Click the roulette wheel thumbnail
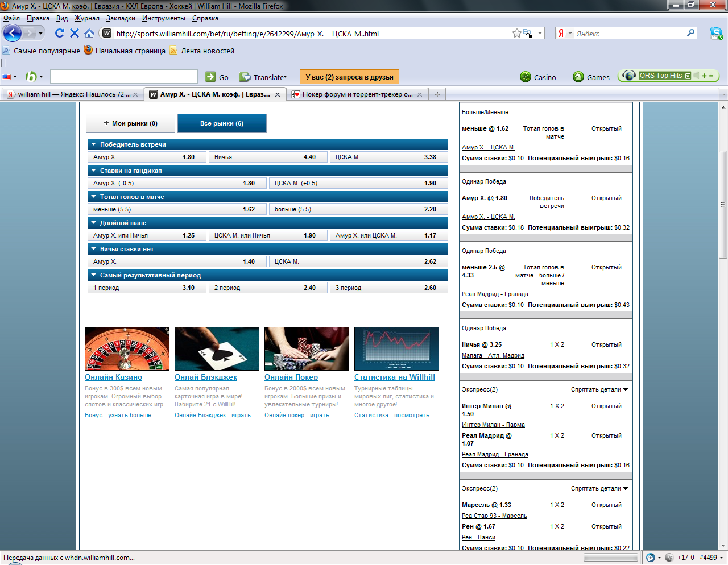The width and height of the screenshot is (728, 565). [127, 348]
